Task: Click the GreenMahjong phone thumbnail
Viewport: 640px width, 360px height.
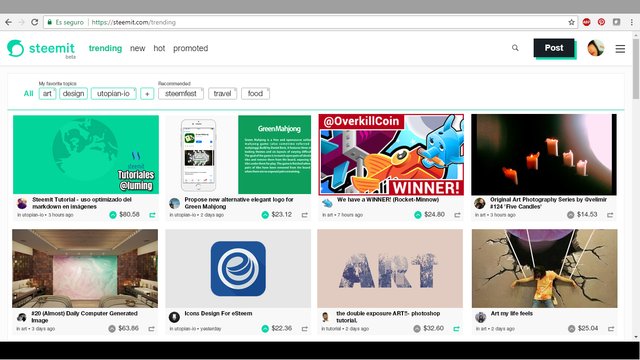Action: [x=238, y=154]
